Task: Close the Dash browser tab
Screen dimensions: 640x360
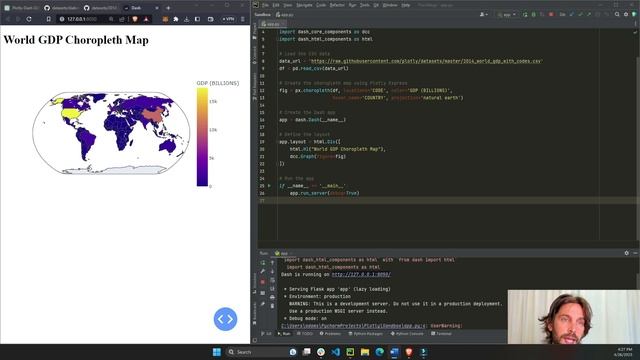Action: tap(157, 8)
